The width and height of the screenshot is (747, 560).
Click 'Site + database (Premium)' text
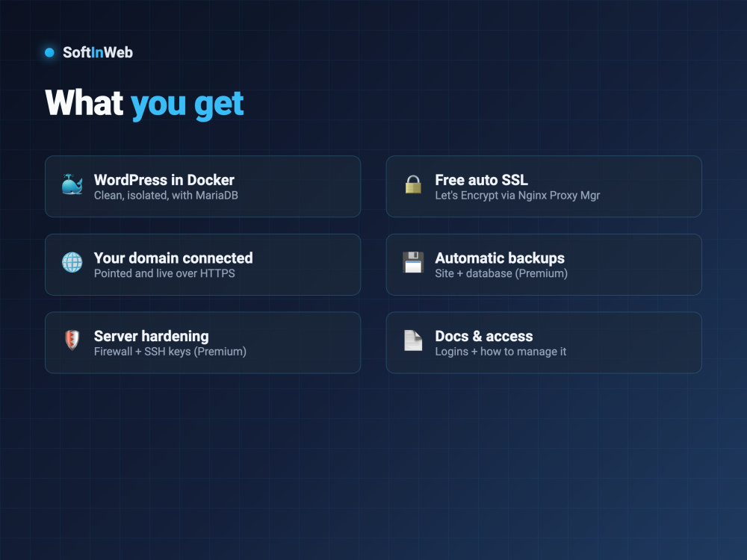pos(501,274)
